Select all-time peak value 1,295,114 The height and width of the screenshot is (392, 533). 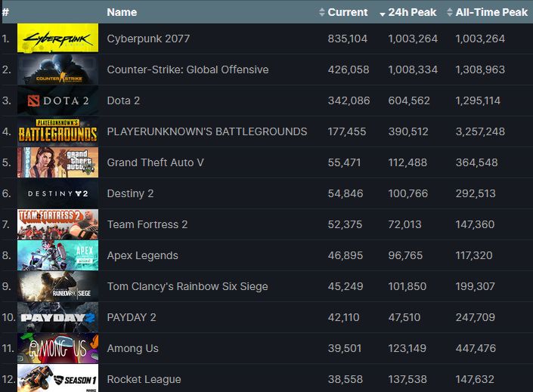[478, 100]
